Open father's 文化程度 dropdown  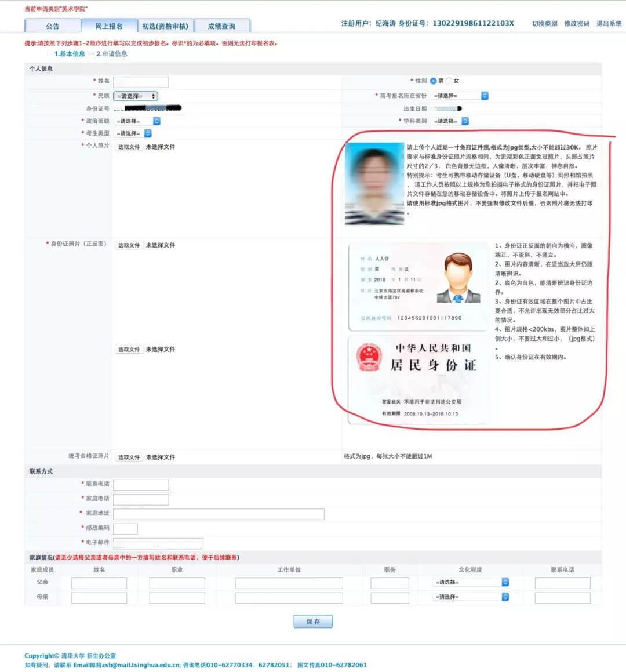click(471, 582)
